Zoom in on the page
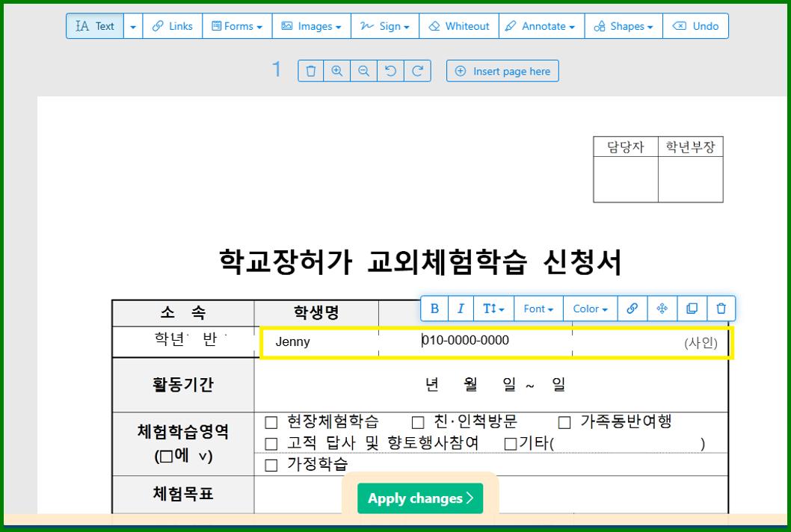Screen dimensions: 791x532 pos(337,70)
